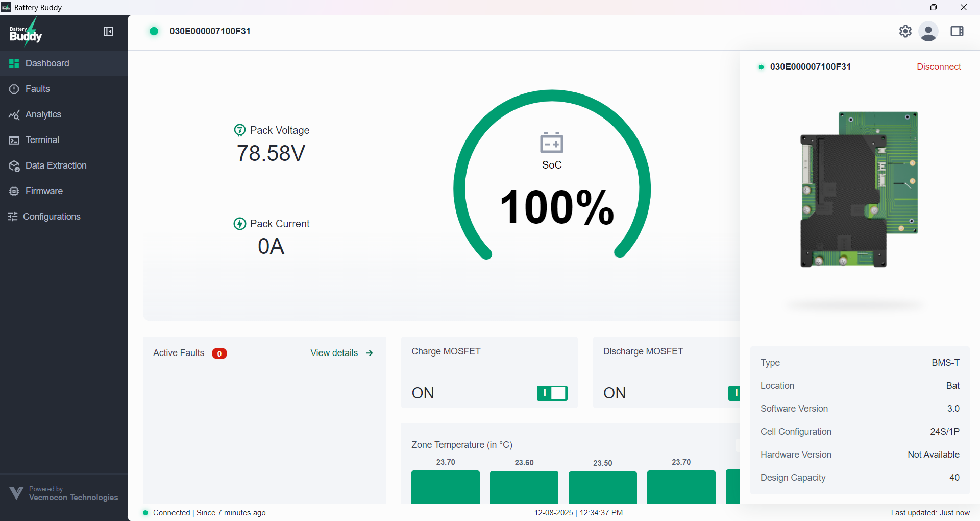
Task: Toggle the Charge MOSFET switch
Action: coord(552,393)
